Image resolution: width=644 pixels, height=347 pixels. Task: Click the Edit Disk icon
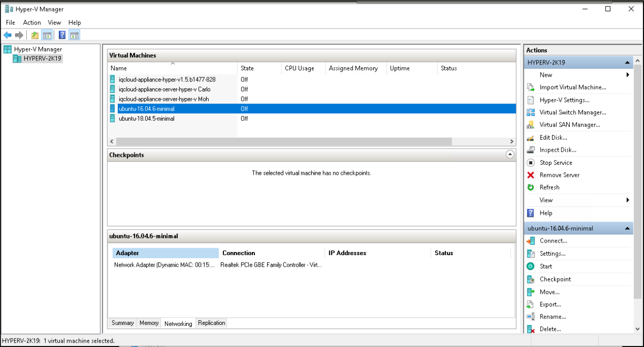530,138
